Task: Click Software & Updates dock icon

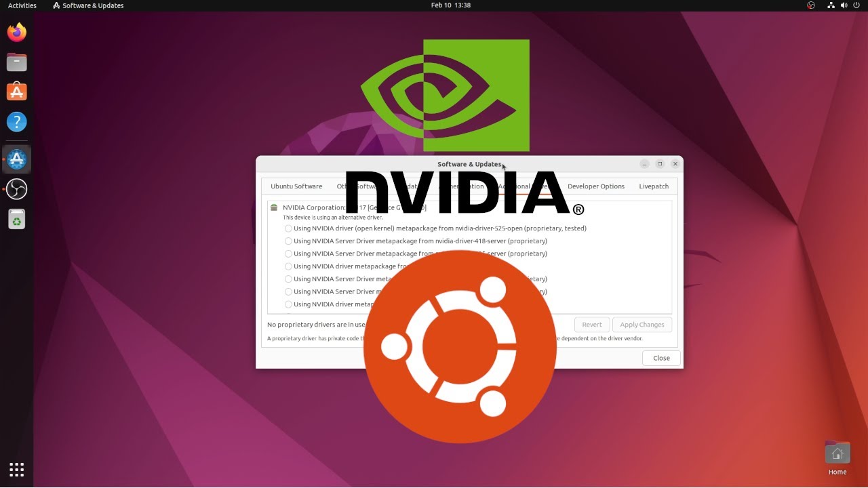Action: (x=17, y=159)
